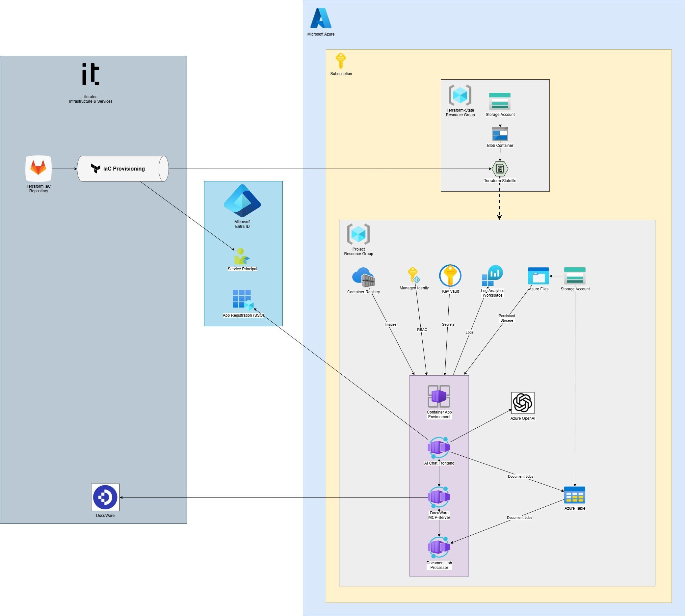
Task: Select the 'Persistent Storage' connector label
Action: tap(507, 318)
